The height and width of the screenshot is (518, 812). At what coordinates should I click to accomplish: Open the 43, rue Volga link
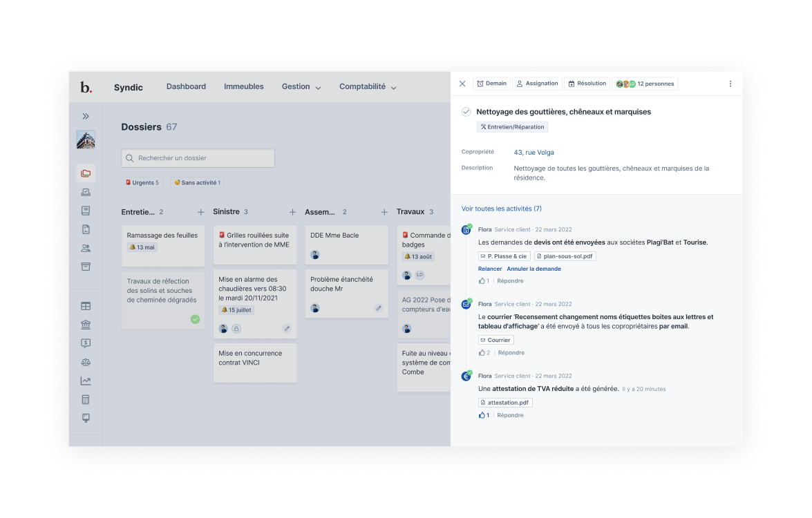534,153
